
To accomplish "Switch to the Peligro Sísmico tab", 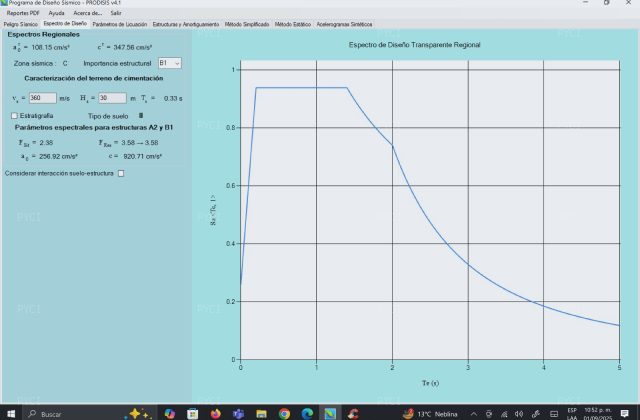I will tap(20, 24).
